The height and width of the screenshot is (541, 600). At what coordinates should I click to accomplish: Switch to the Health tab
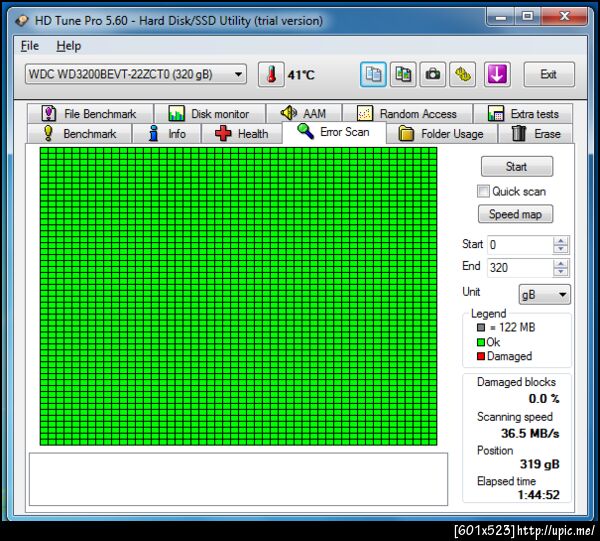click(x=242, y=134)
